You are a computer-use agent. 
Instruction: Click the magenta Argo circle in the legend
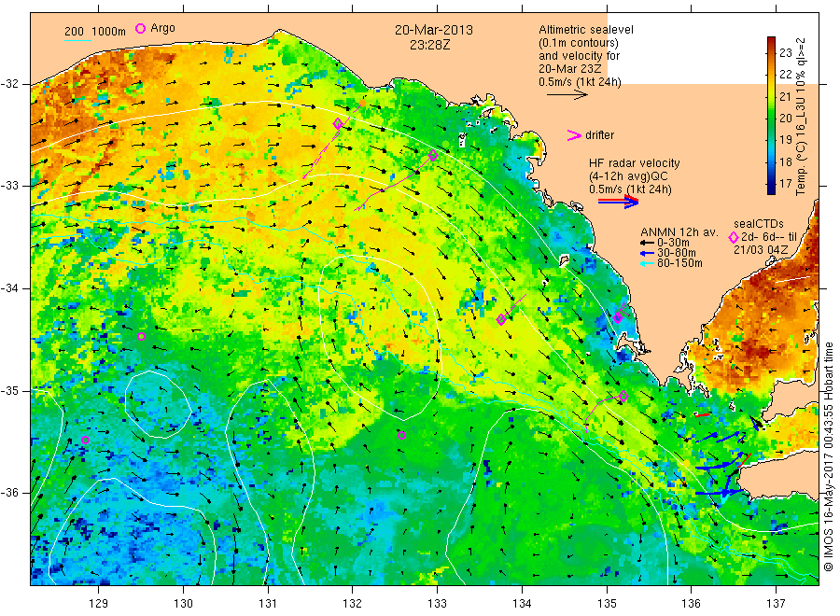click(x=140, y=28)
